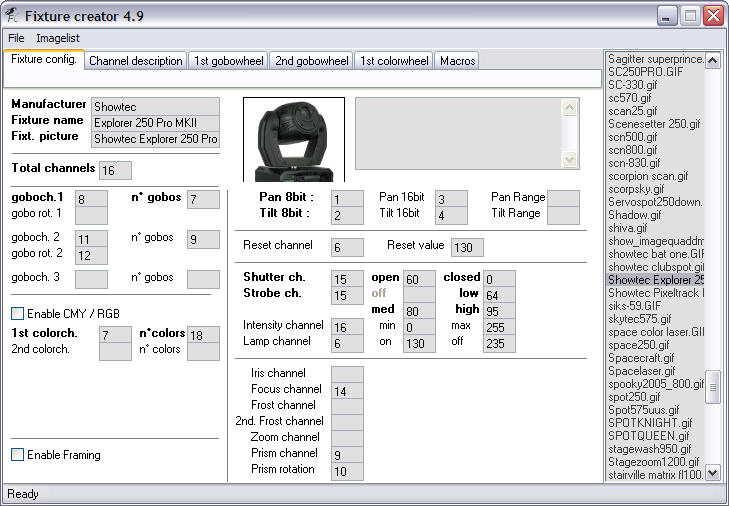The height and width of the screenshot is (506, 729).
Task: Select skytec575.gif in the image list
Action: (x=656, y=319)
